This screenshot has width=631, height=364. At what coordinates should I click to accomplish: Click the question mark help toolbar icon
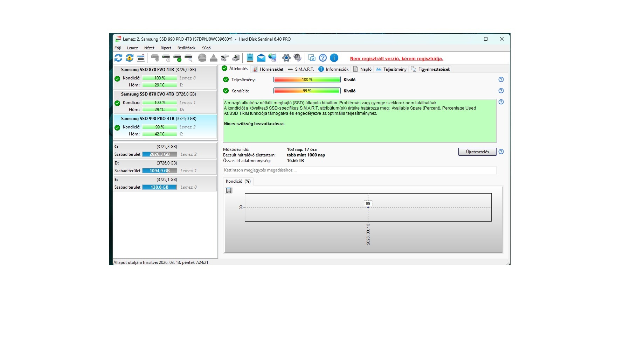[x=323, y=58]
